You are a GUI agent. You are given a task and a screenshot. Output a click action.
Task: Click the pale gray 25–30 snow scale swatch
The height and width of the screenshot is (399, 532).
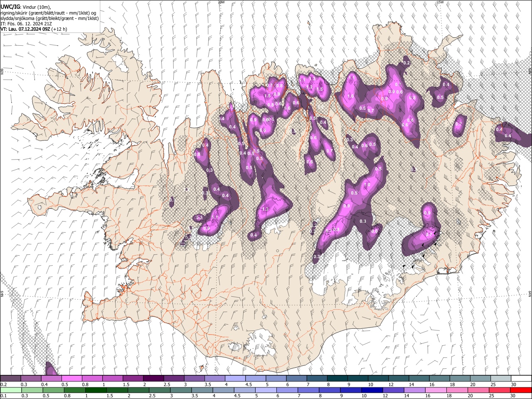(x=500, y=379)
